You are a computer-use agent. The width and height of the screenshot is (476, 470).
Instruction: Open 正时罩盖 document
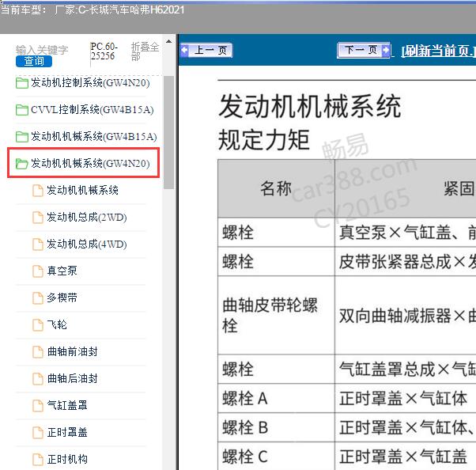pyautogui.click(x=67, y=432)
